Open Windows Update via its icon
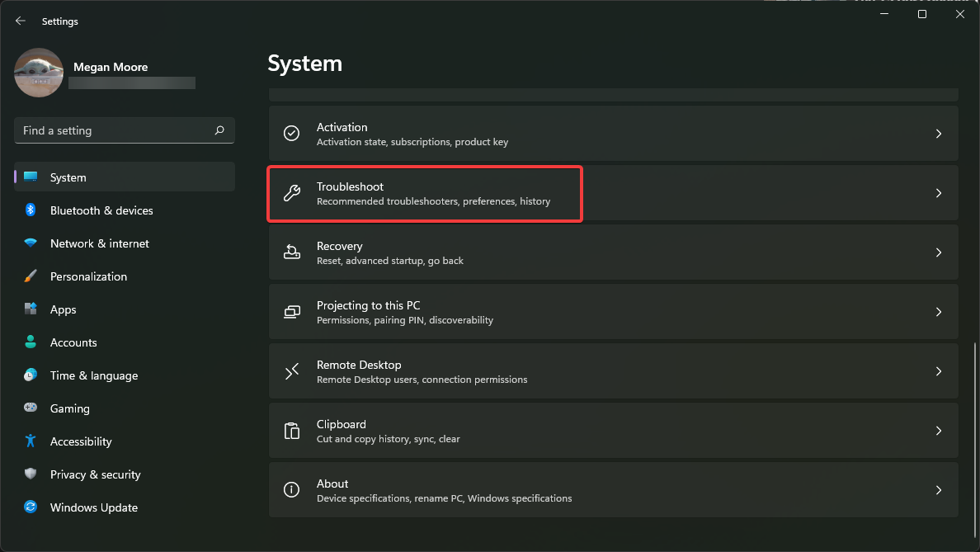The width and height of the screenshot is (980, 552). pyautogui.click(x=30, y=507)
